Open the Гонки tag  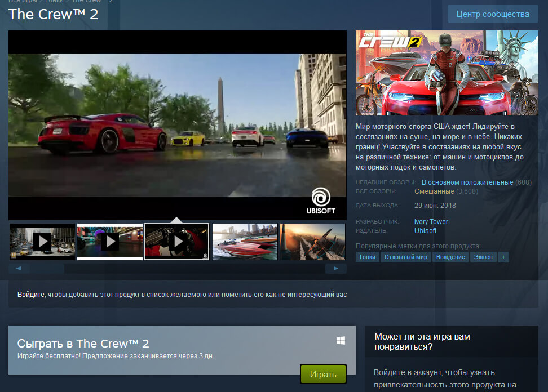point(368,257)
